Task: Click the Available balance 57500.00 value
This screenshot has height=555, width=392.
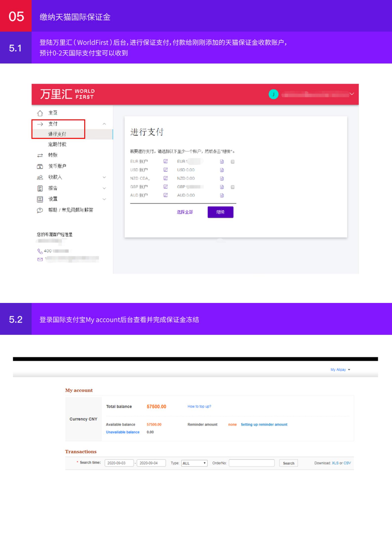Action: 154,425
